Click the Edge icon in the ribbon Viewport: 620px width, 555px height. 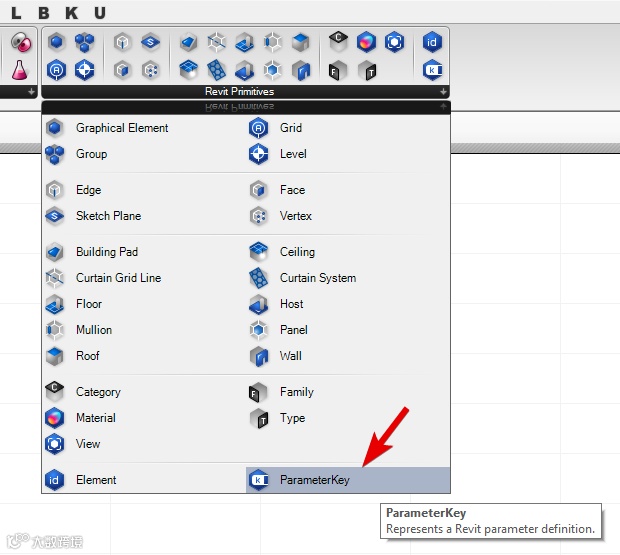123,42
